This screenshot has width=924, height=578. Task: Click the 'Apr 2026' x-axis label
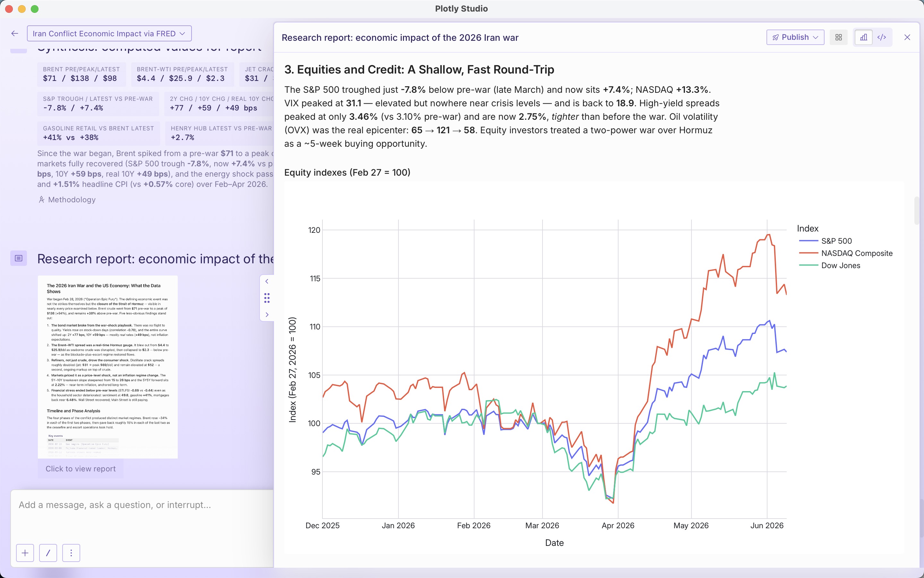point(618,526)
